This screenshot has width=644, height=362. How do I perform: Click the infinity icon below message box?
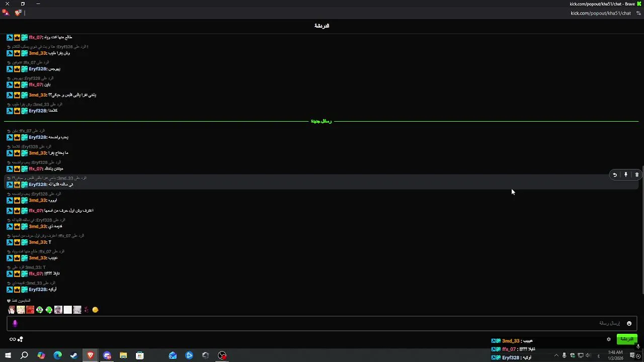point(13,339)
